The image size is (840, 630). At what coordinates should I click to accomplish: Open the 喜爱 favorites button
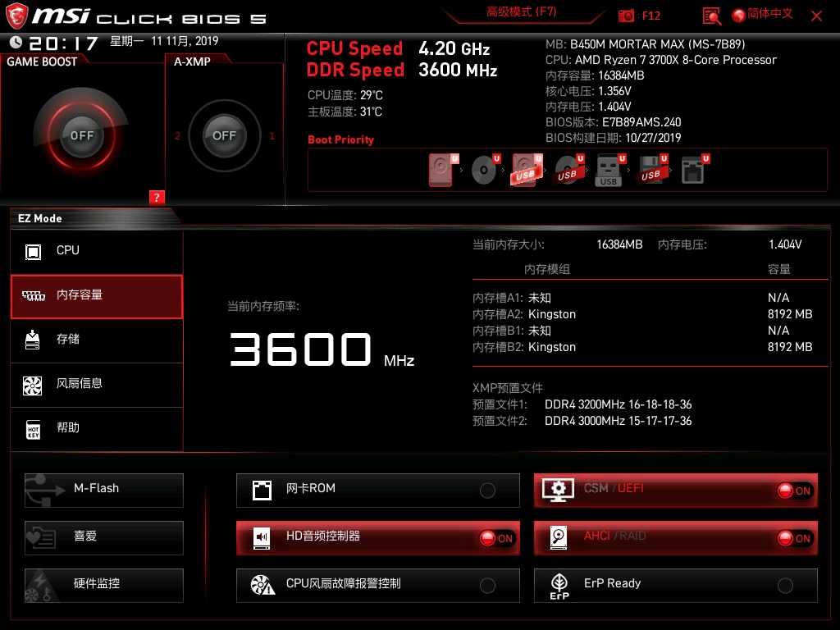(x=104, y=538)
